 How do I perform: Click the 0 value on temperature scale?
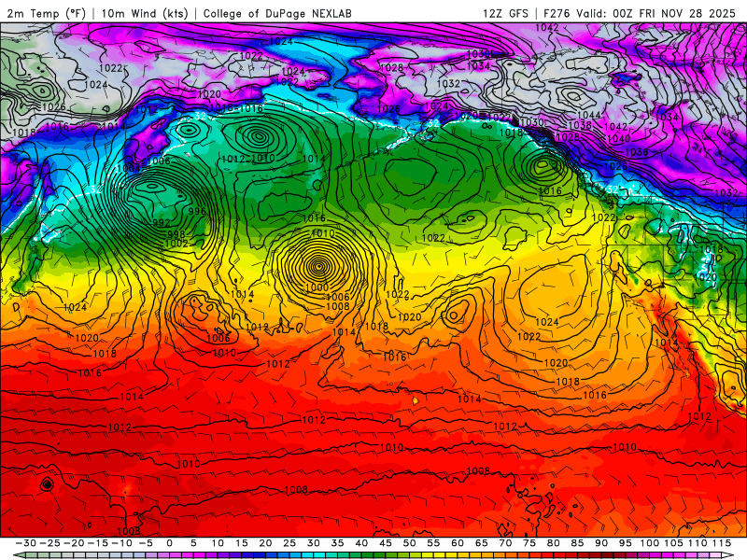170,543
